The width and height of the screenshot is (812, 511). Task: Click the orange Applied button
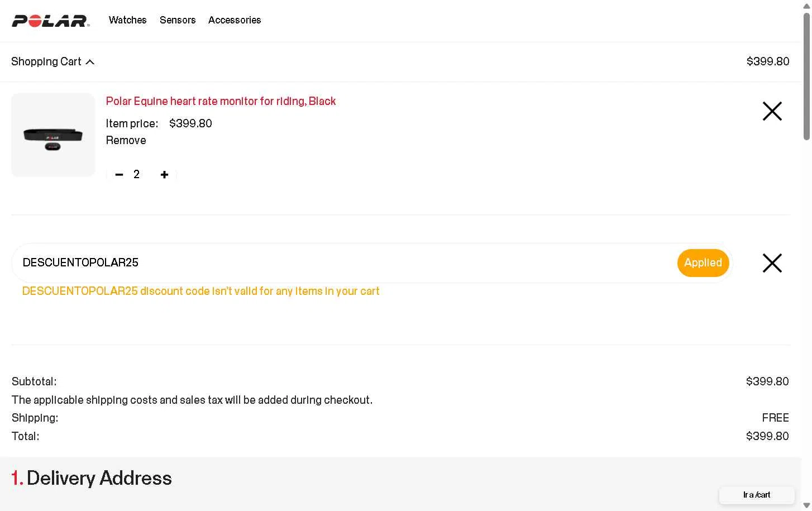(x=703, y=262)
